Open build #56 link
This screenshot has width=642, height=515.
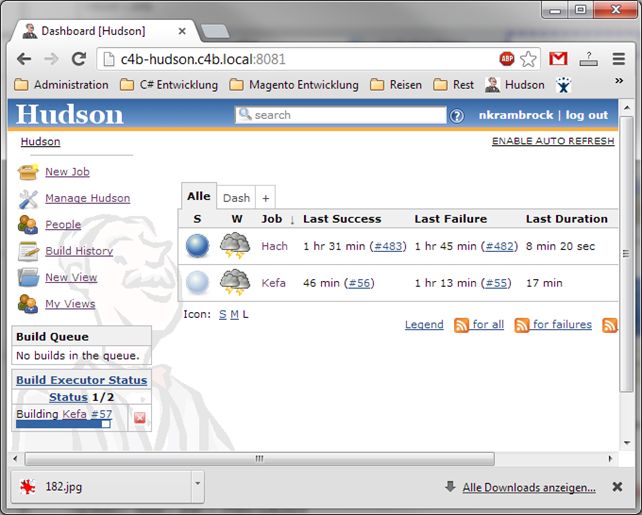(x=359, y=283)
